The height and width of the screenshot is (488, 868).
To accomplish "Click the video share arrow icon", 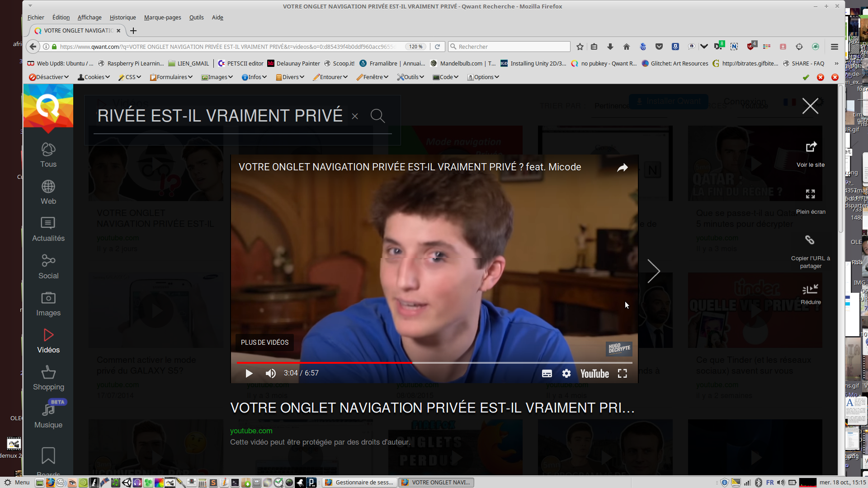I will tap(623, 168).
